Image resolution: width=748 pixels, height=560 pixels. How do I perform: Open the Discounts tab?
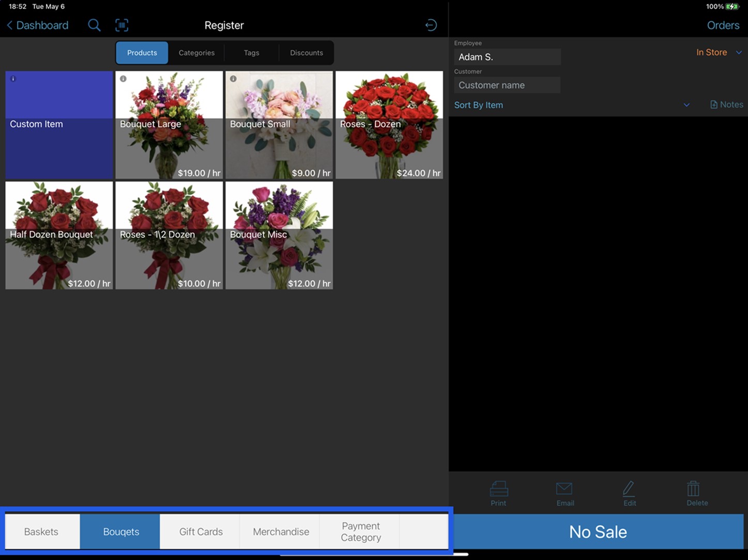pos(307,52)
